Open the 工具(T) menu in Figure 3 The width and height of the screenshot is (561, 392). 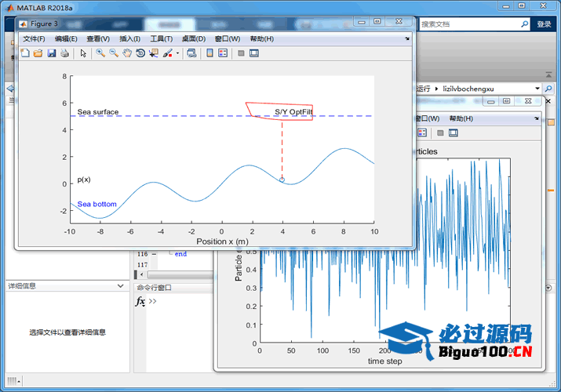(x=162, y=38)
